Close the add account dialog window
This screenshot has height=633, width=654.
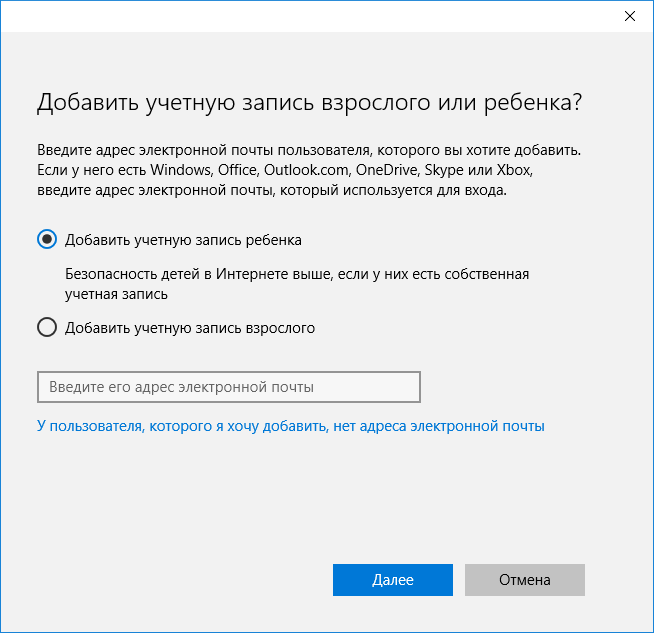click(629, 16)
